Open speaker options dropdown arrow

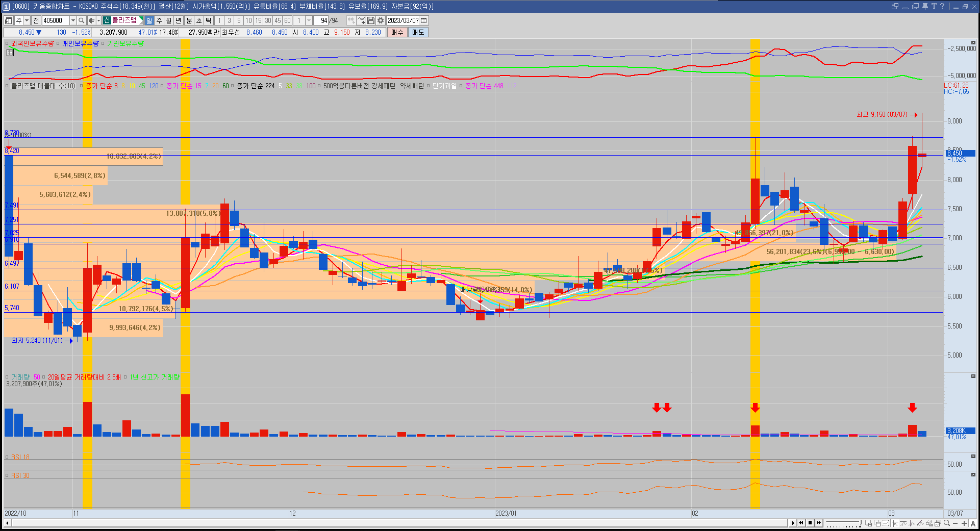[x=98, y=20]
